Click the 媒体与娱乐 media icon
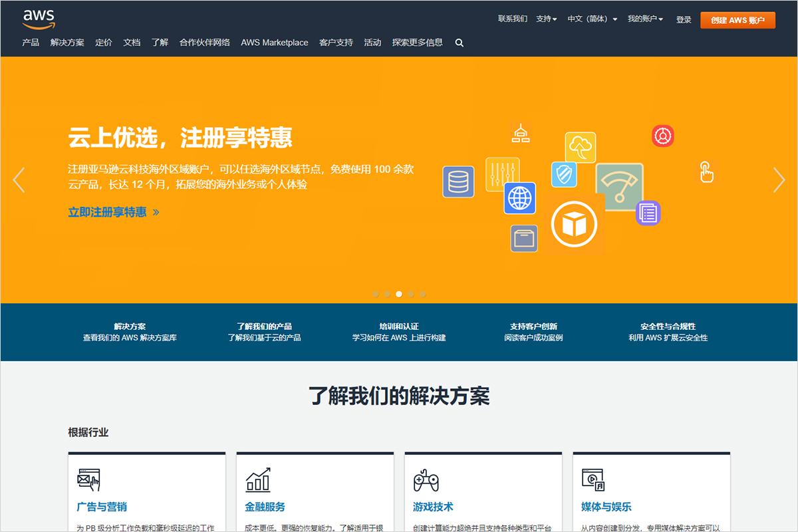 click(593, 479)
